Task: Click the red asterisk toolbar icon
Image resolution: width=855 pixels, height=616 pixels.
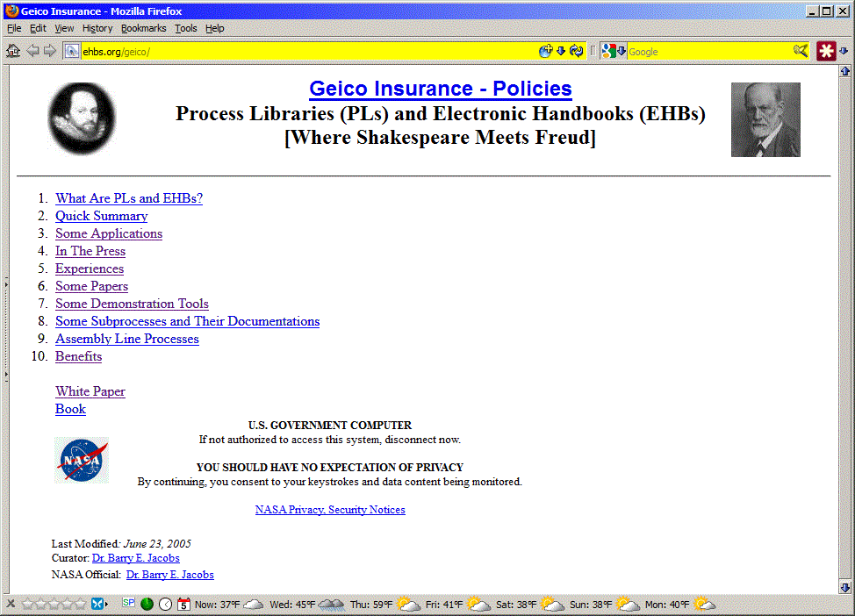Action: click(826, 51)
